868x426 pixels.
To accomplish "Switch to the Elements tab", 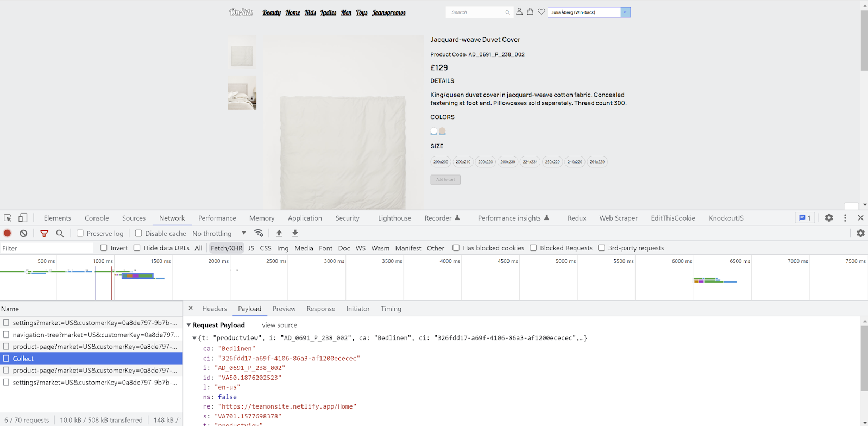I will coord(58,218).
